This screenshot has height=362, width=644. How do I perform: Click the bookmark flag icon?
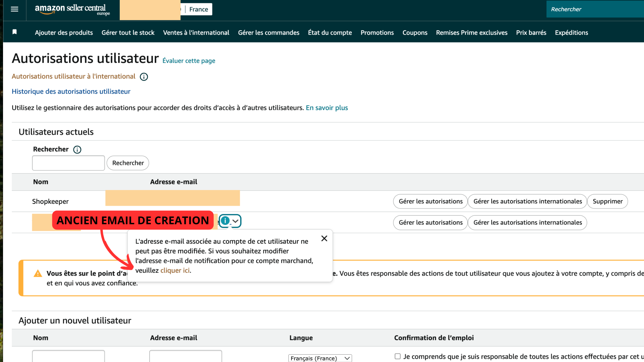[14, 32]
